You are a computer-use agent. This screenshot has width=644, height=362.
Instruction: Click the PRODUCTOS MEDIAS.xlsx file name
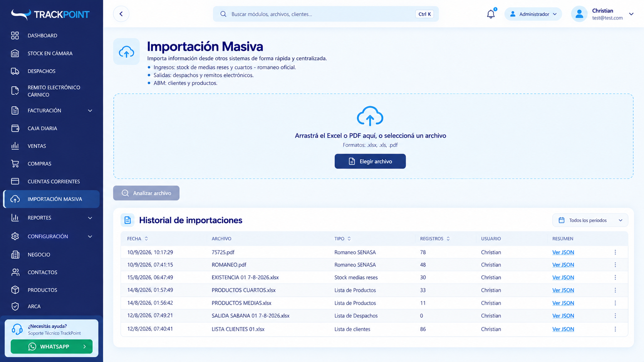pyautogui.click(x=241, y=303)
